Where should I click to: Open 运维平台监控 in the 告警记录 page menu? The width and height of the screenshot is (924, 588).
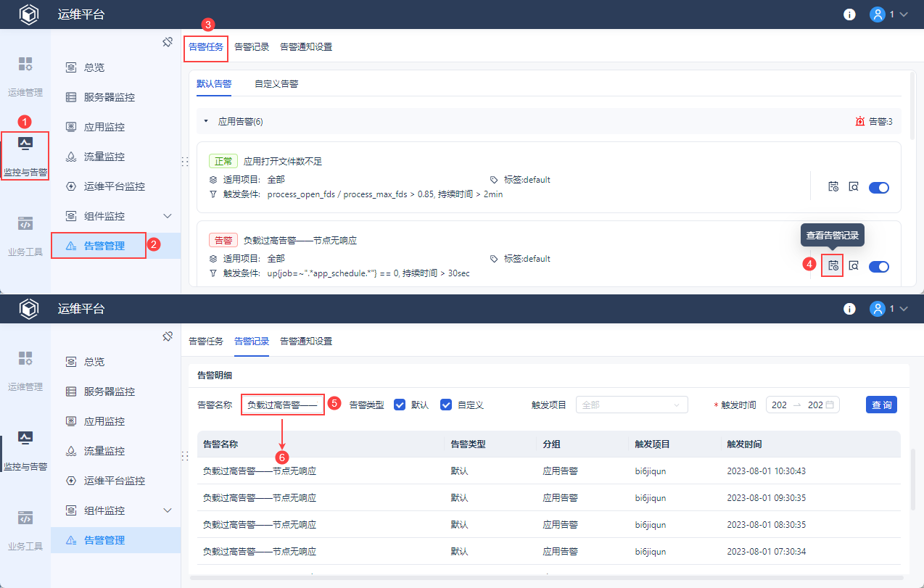pyautogui.click(x=116, y=481)
